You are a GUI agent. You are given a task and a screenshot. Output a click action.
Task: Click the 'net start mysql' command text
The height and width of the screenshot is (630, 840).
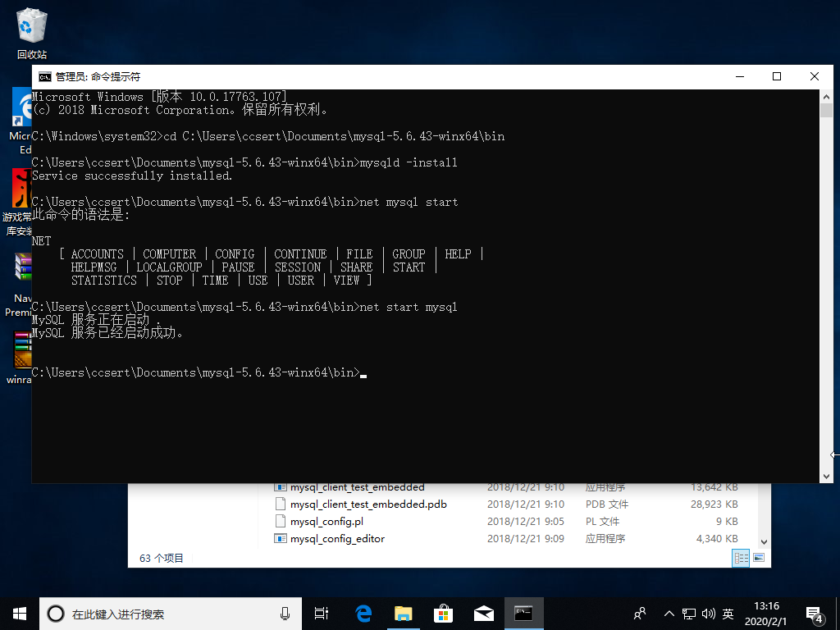coord(409,307)
